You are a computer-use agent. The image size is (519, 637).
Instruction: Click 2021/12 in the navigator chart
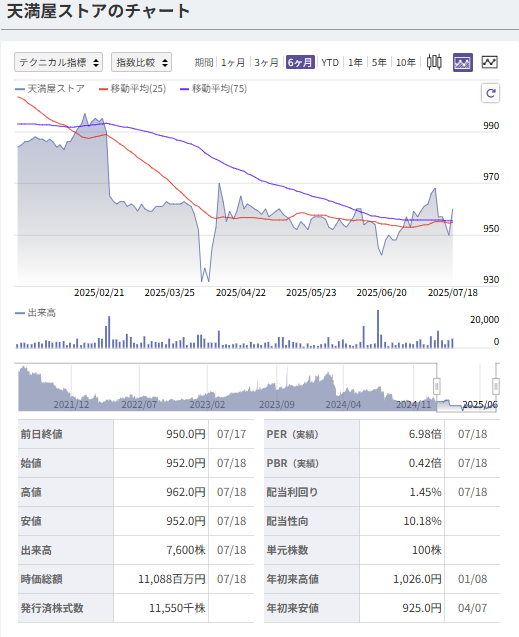click(71, 405)
